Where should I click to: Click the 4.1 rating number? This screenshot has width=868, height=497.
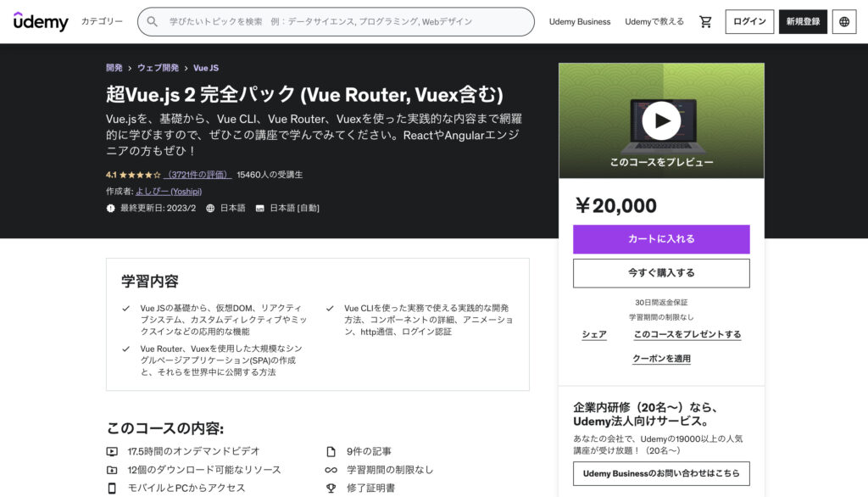click(111, 175)
